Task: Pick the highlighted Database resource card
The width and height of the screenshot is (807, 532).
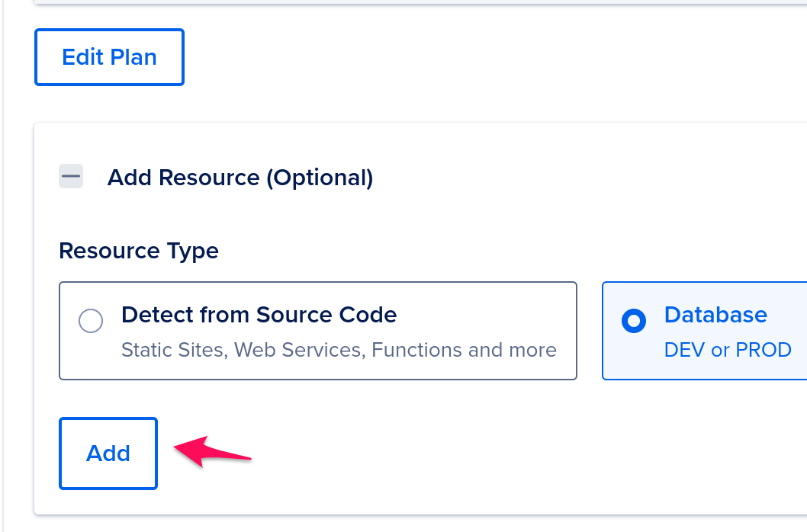Action: 705,331
